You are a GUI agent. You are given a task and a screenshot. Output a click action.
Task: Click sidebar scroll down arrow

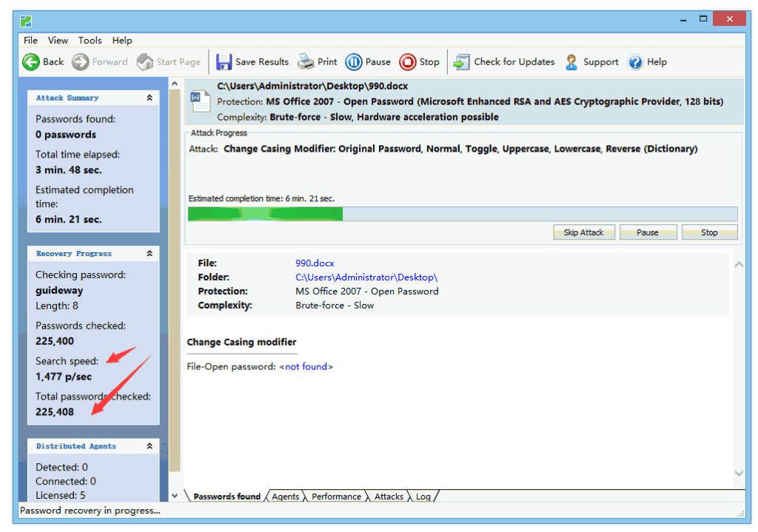(175, 495)
